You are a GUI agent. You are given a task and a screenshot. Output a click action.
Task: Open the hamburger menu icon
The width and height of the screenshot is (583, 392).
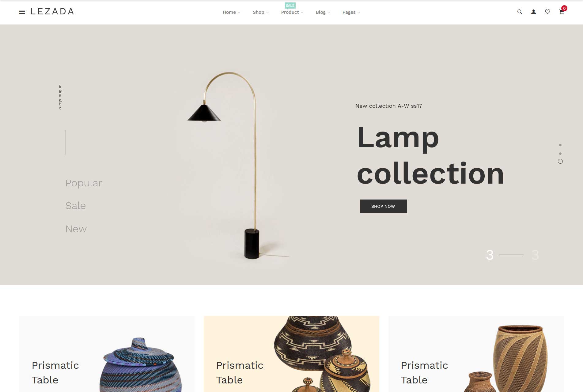click(22, 12)
